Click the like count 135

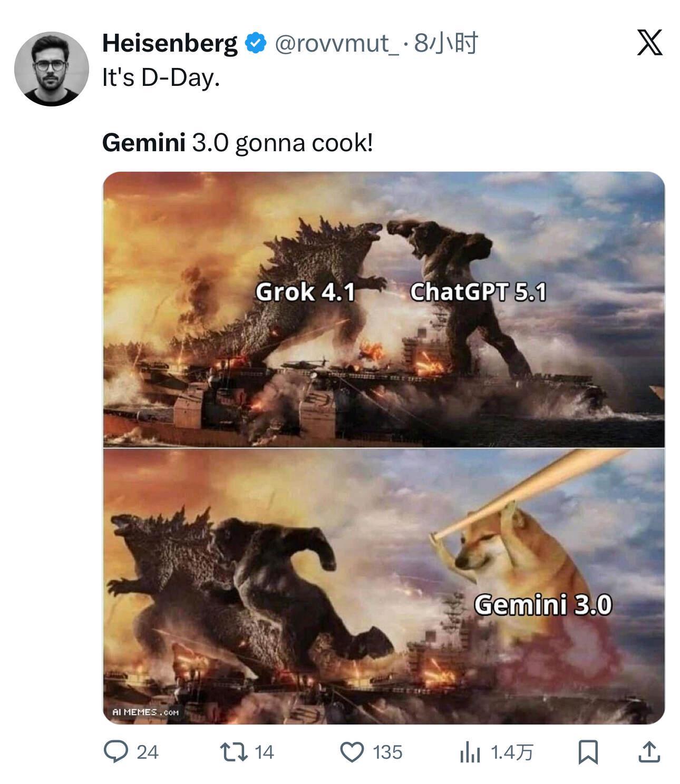pyautogui.click(x=387, y=752)
